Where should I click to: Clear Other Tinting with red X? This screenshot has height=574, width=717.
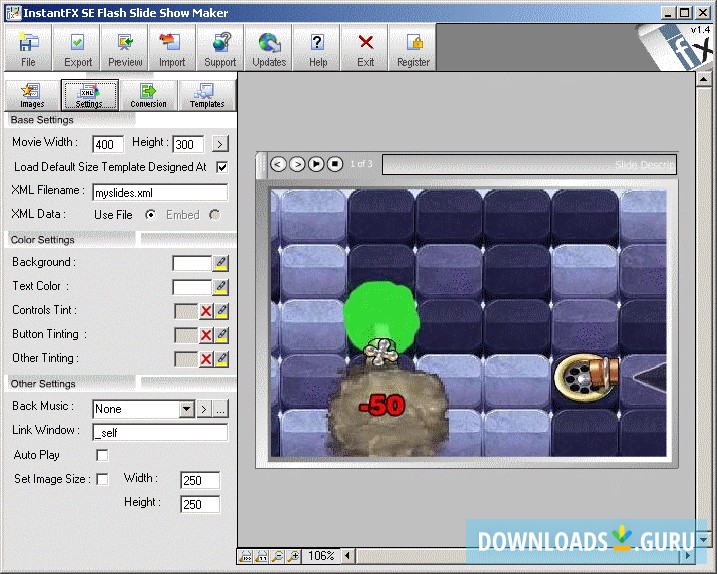pos(206,359)
